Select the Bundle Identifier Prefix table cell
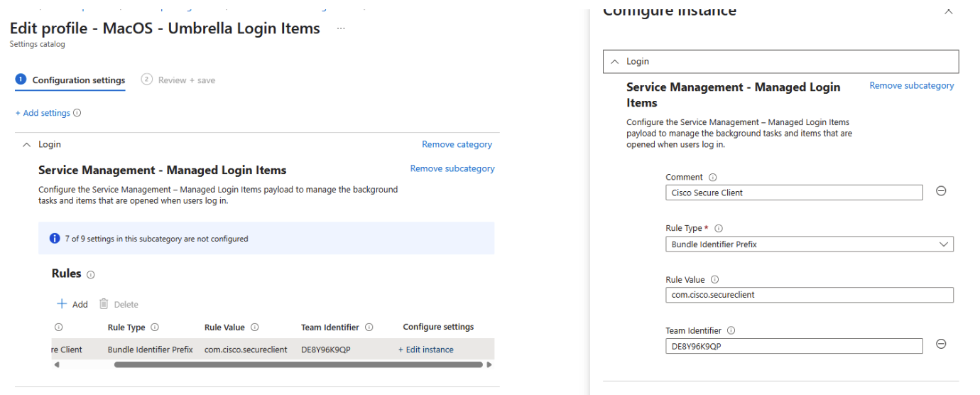 [151, 350]
